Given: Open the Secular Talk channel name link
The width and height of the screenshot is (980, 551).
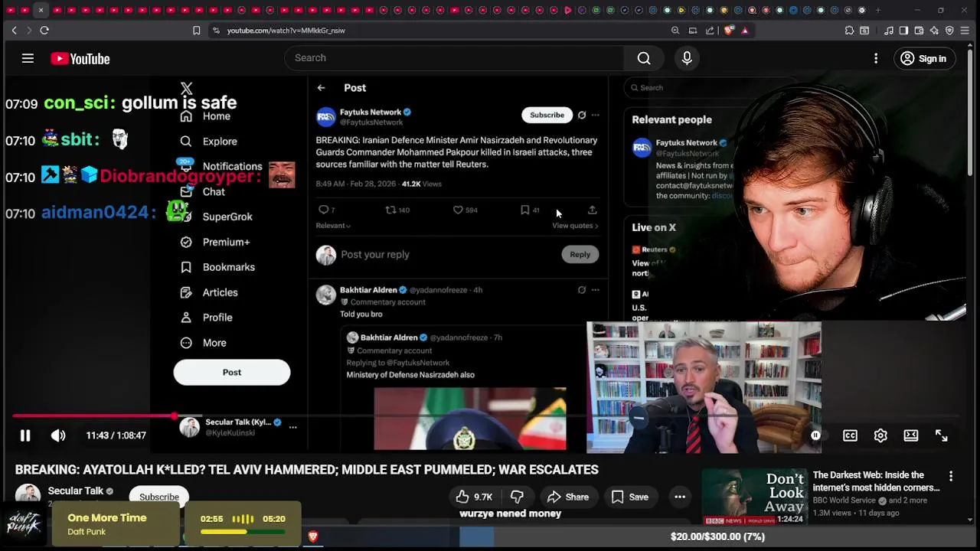Looking at the screenshot, I should (x=76, y=491).
